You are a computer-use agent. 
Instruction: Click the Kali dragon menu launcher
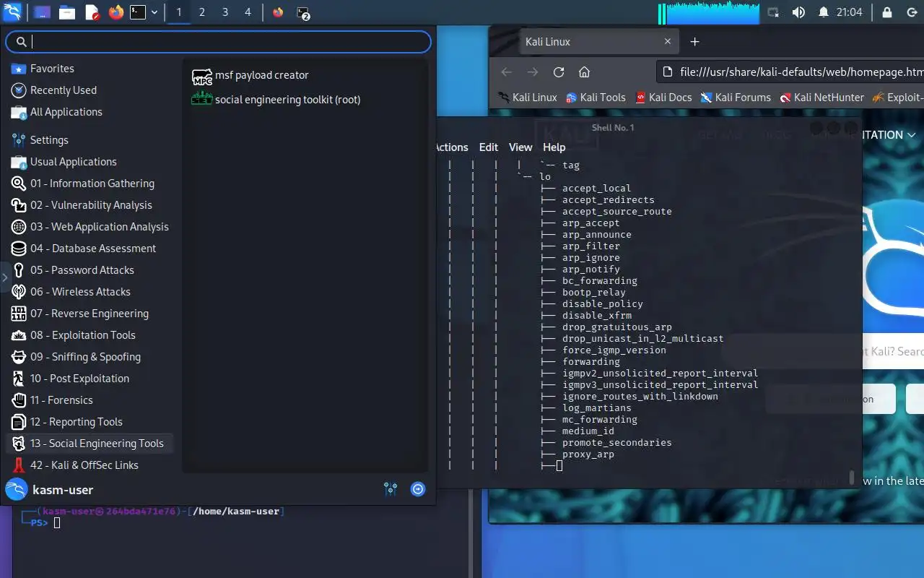pyautogui.click(x=12, y=12)
